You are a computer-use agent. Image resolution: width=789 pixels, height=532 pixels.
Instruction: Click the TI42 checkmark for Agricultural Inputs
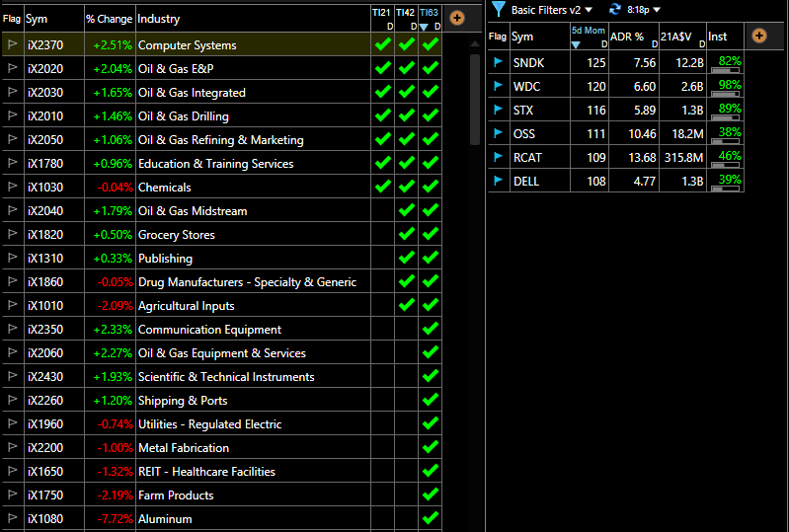[407, 305]
